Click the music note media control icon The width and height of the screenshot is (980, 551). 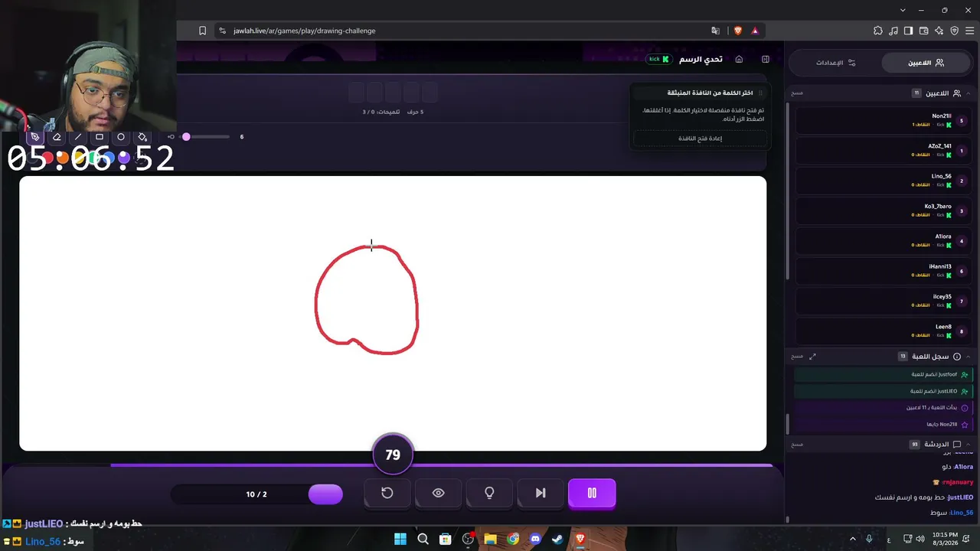point(893,31)
